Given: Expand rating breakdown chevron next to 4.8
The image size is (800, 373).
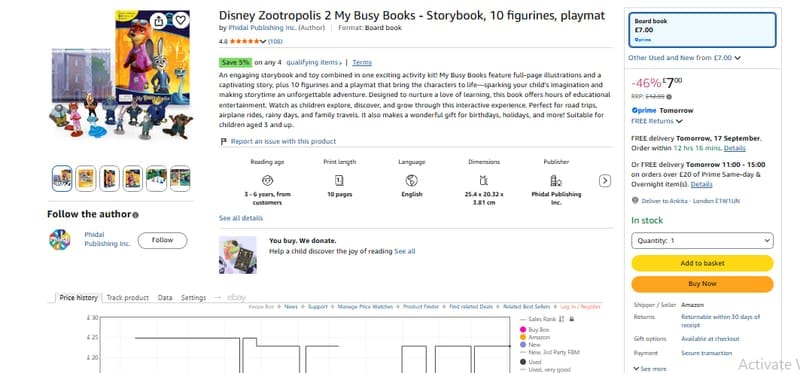Looking at the screenshot, I should click(263, 41).
